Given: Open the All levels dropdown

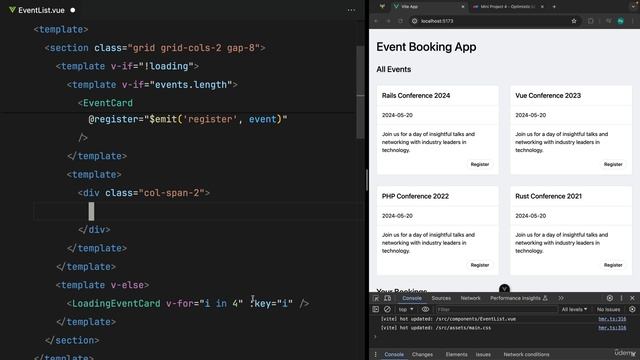Looking at the screenshot, I should [574, 309].
